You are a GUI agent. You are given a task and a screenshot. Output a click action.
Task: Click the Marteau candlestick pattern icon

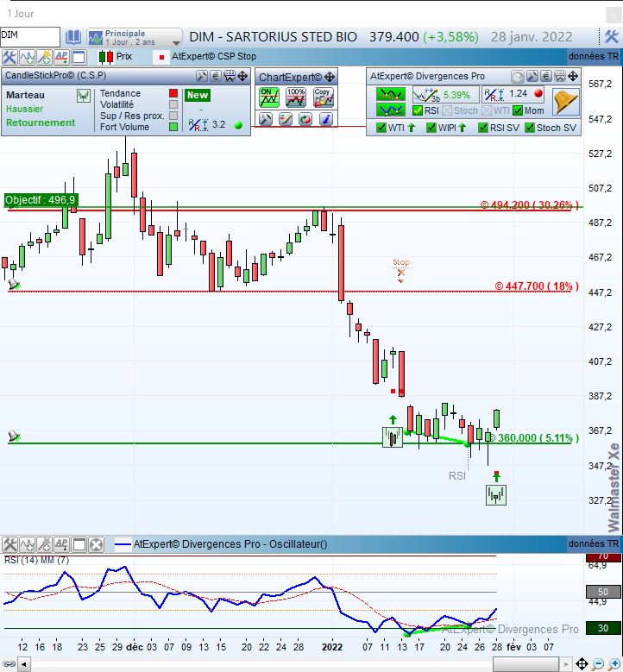84,96
